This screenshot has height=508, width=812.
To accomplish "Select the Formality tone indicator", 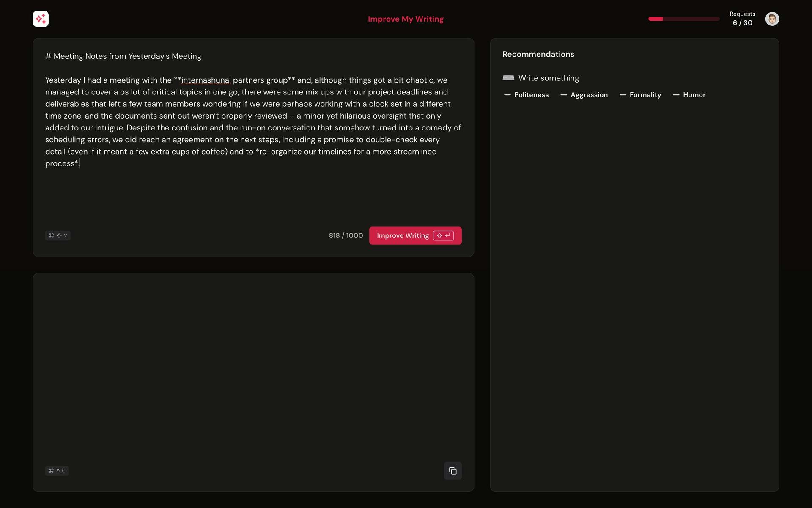I will coord(645,95).
